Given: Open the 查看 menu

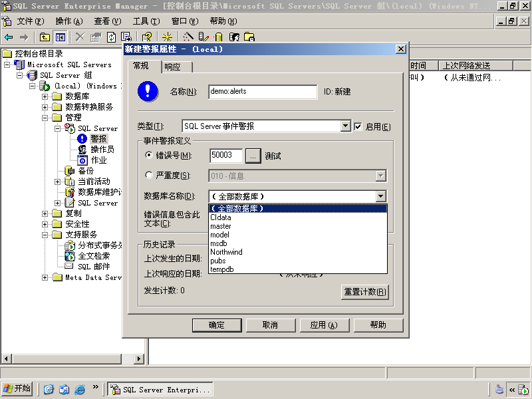Looking at the screenshot, I should pos(108,21).
